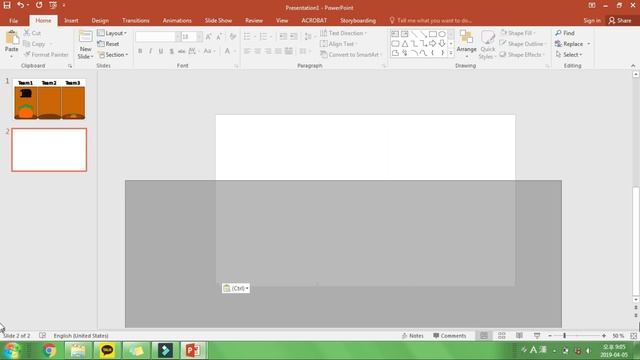Select the Oval shape in the gallery
640x360 pixels.
pyautogui.click(x=442, y=34)
